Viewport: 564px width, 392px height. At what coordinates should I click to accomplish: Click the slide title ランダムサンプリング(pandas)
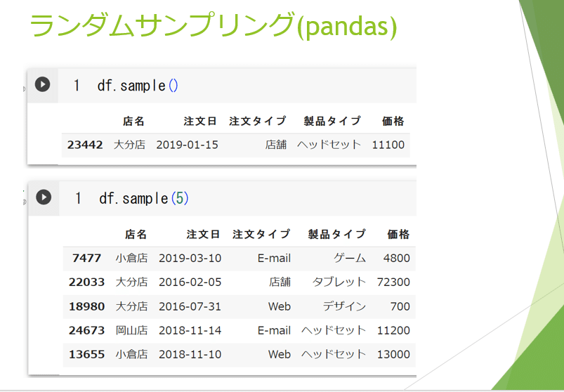pos(214,26)
